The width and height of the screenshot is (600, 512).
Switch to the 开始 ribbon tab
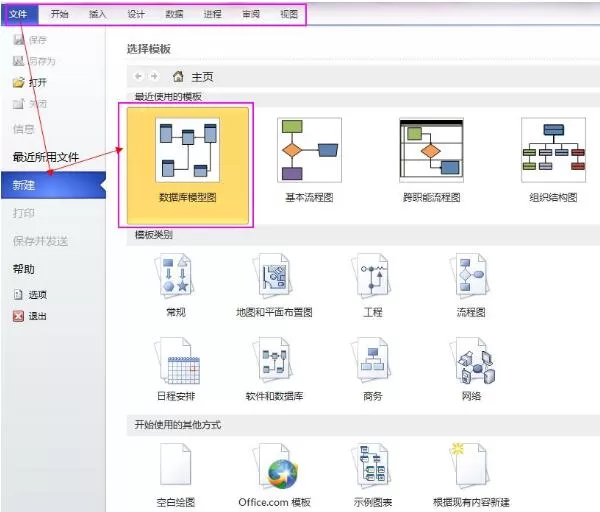(x=60, y=14)
